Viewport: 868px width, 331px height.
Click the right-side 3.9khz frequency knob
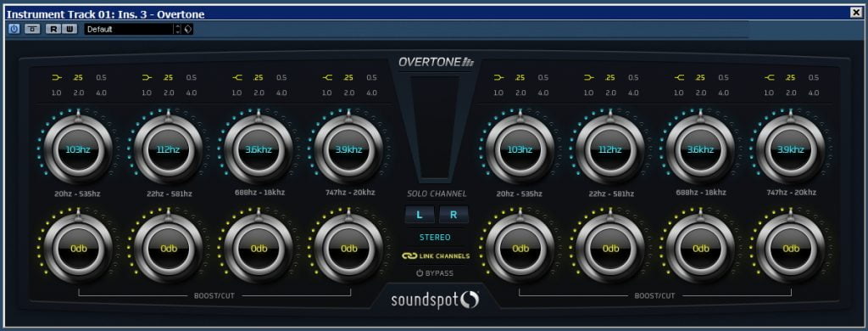click(791, 149)
